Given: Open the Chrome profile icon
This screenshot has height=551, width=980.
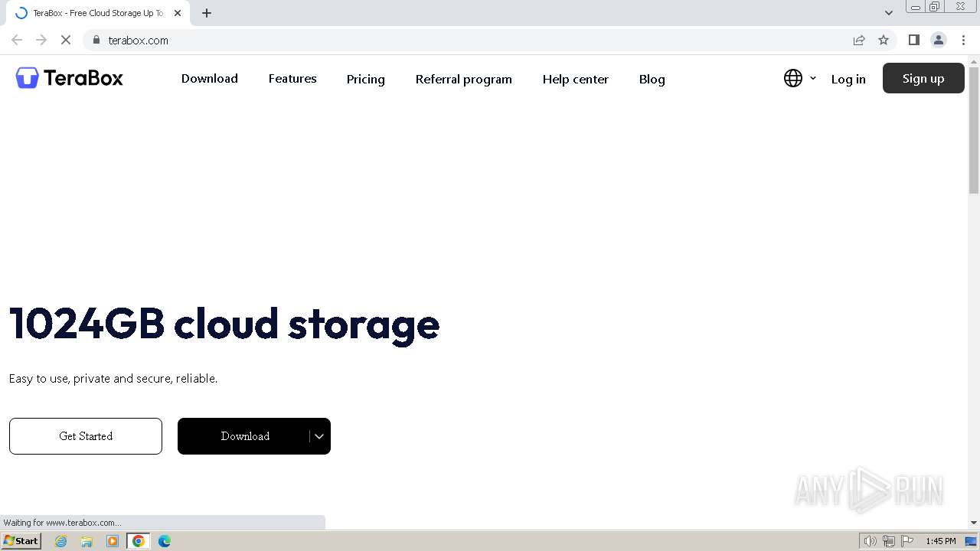Looking at the screenshot, I should coord(939,40).
